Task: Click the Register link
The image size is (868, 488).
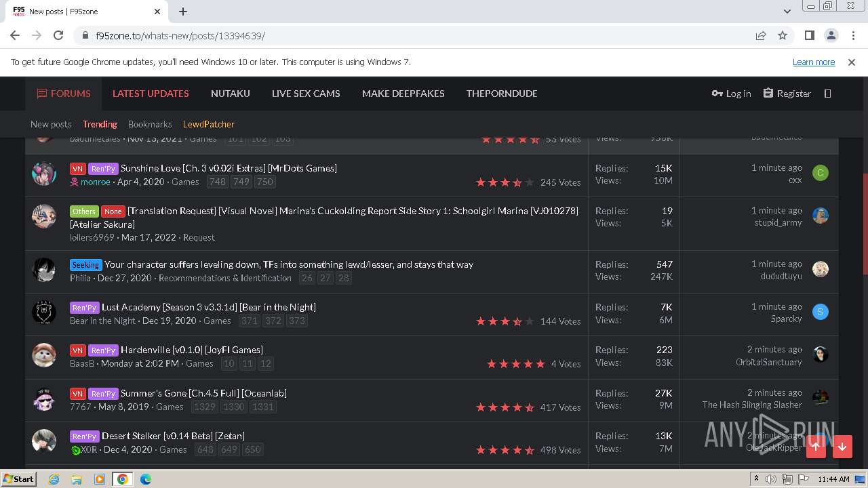Action: click(x=787, y=94)
